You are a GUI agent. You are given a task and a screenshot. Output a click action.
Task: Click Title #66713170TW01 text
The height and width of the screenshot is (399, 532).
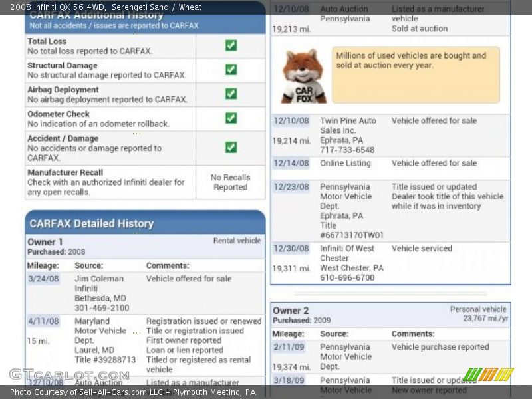coord(352,230)
